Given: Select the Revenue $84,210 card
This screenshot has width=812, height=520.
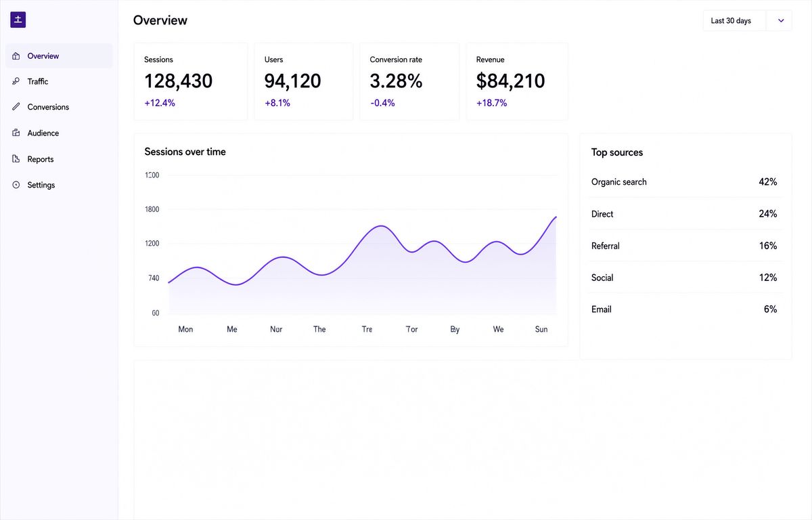Looking at the screenshot, I should (517, 82).
